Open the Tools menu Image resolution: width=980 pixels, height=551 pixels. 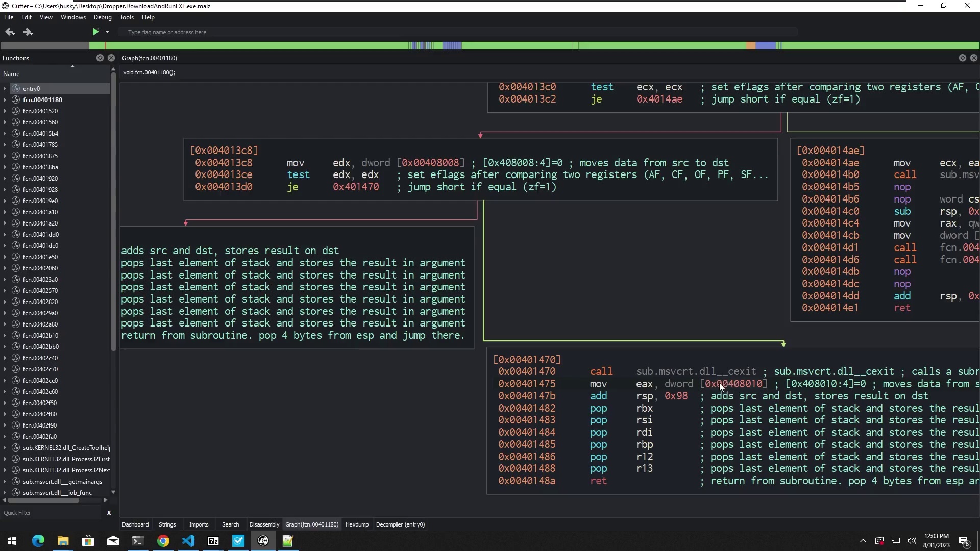(x=127, y=17)
